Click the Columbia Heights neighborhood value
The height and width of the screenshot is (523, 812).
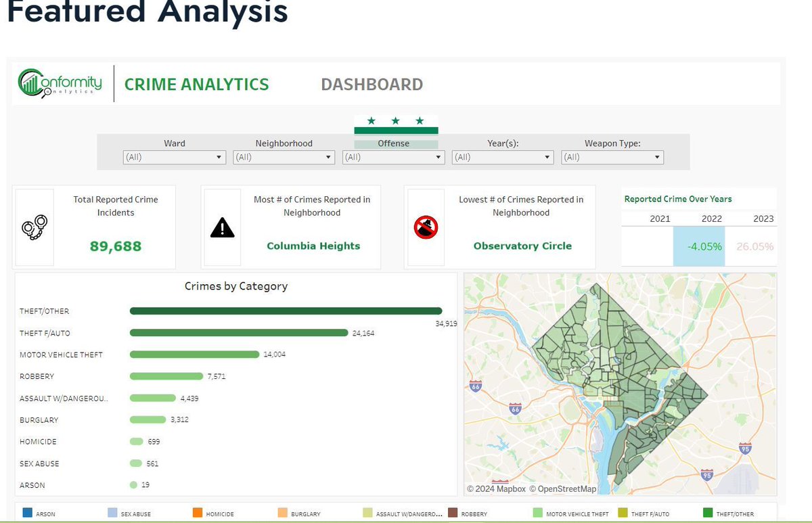tap(313, 246)
